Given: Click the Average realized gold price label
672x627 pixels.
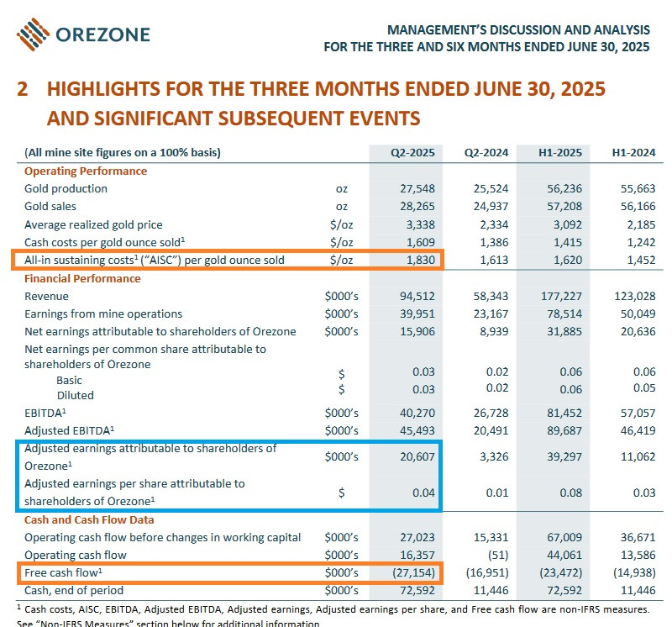Looking at the screenshot, I should pos(93,224).
